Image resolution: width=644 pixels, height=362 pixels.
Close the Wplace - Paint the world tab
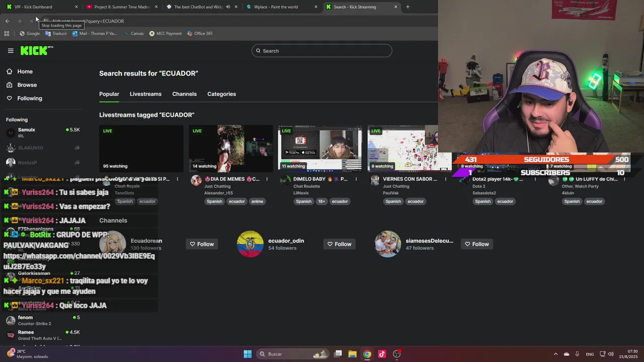coord(316,7)
